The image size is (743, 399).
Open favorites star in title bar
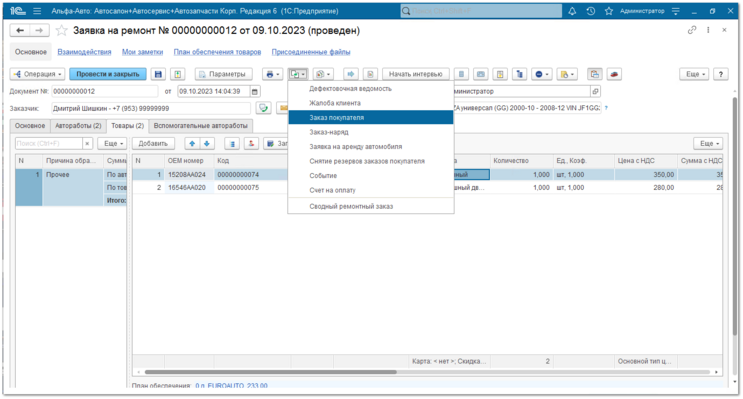[x=609, y=10]
